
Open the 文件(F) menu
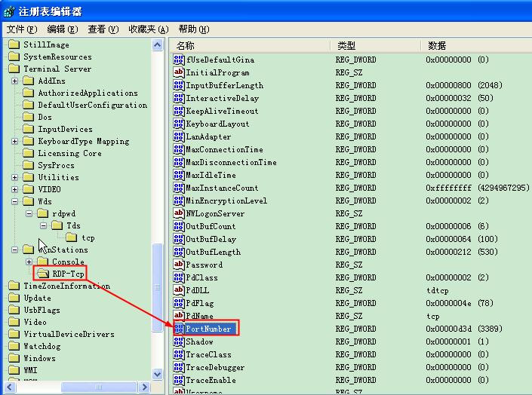coord(21,29)
